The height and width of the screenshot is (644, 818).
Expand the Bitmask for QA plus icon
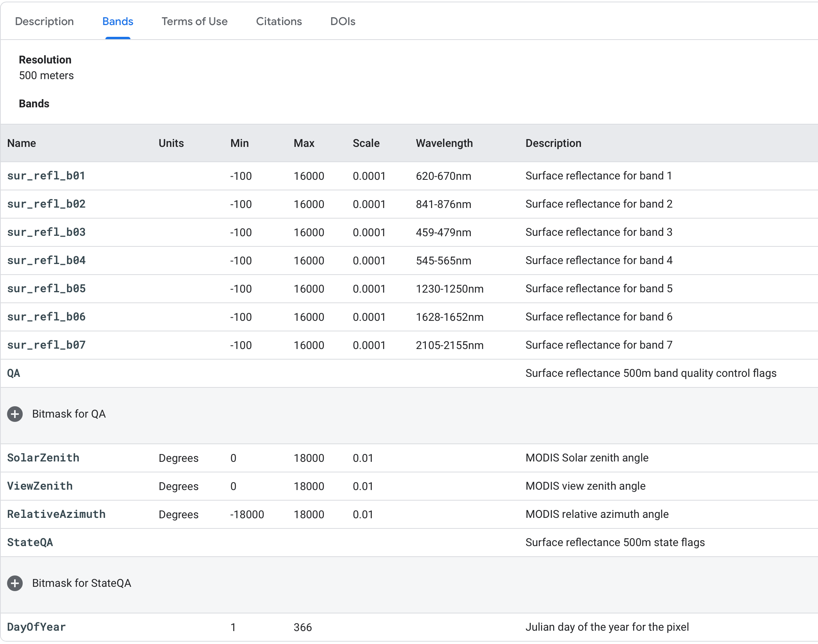pyautogui.click(x=15, y=414)
